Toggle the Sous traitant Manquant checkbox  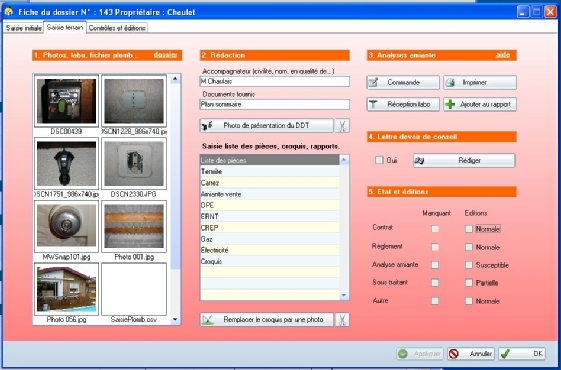pos(435,283)
